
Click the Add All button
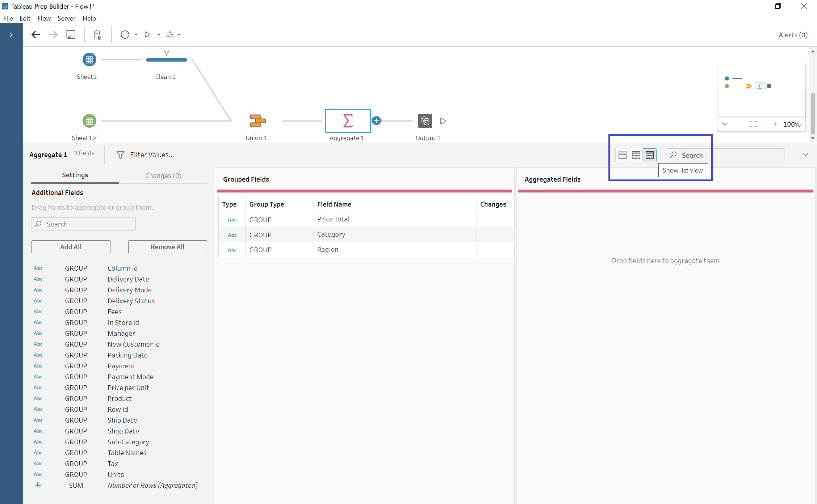click(x=71, y=247)
